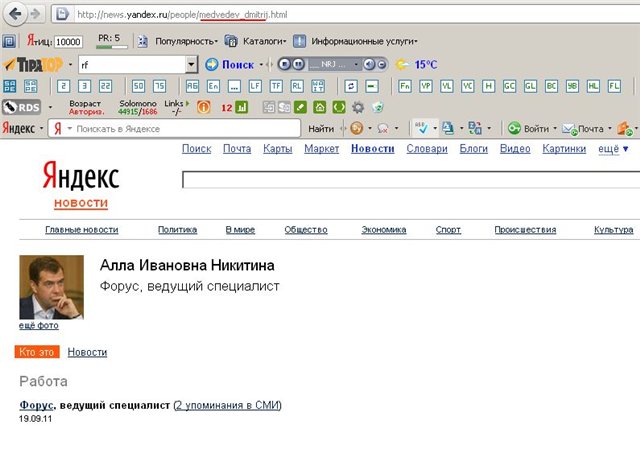Screen dimensions: 640x457
Task: Open the Популярность toolbar dropdown
Action: point(186,41)
